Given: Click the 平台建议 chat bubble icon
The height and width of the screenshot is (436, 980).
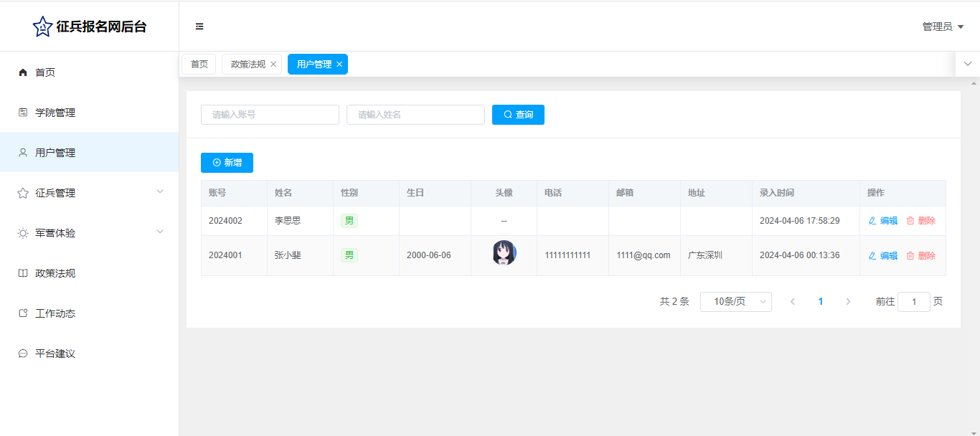Looking at the screenshot, I should pos(23,354).
